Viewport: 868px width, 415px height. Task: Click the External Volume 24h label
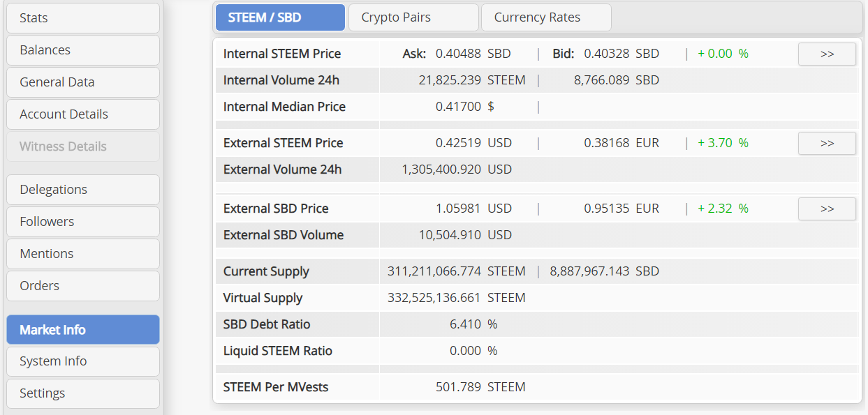point(283,169)
